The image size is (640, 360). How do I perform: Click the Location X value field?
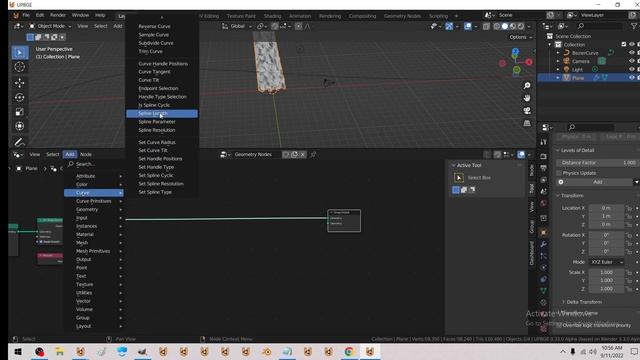coord(606,208)
